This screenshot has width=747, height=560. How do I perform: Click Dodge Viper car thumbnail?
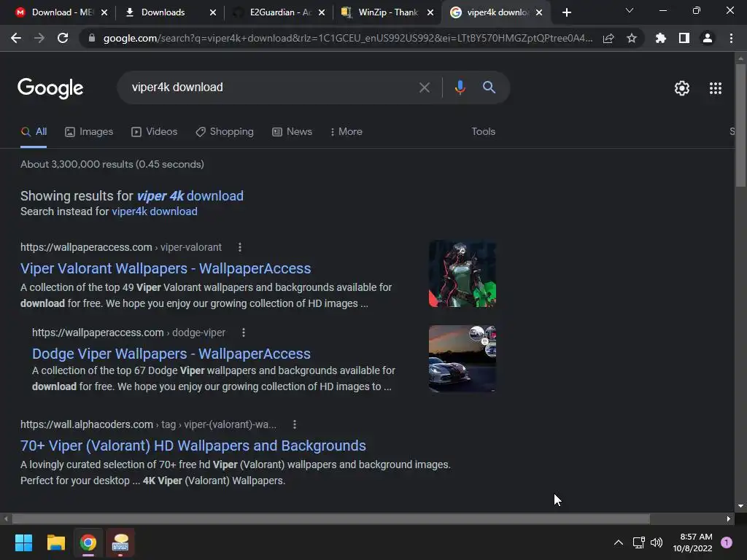point(462,359)
